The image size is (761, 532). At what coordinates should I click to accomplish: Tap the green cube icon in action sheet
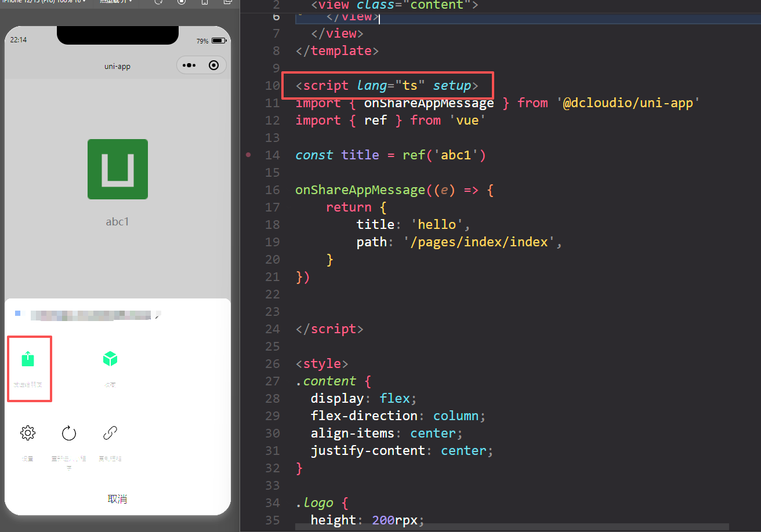point(110,359)
